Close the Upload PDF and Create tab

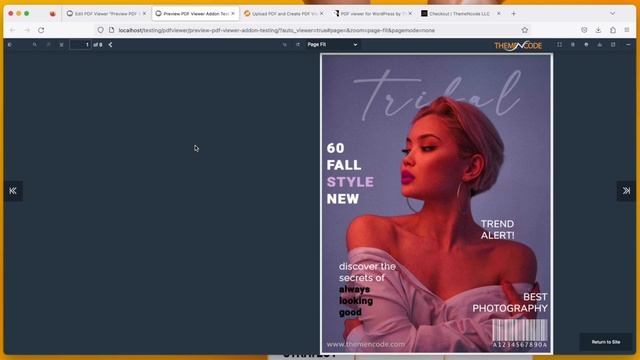(x=322, y=13)
